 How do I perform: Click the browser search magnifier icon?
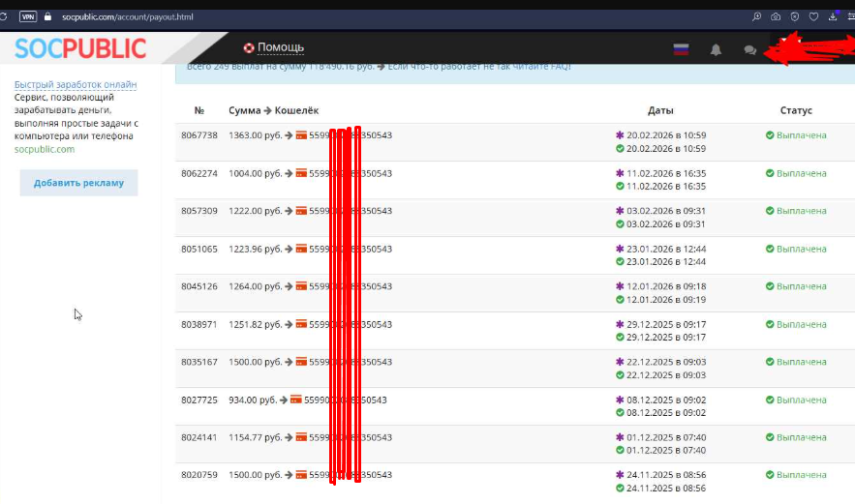756,16
